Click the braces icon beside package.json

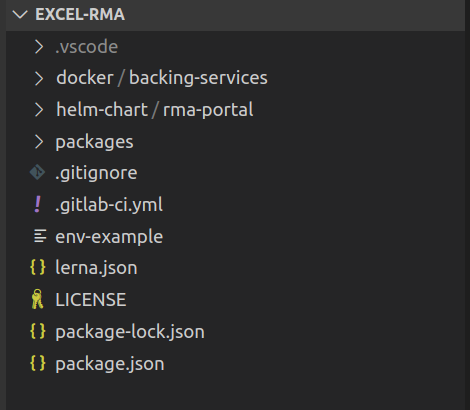(x=38, y=363)
